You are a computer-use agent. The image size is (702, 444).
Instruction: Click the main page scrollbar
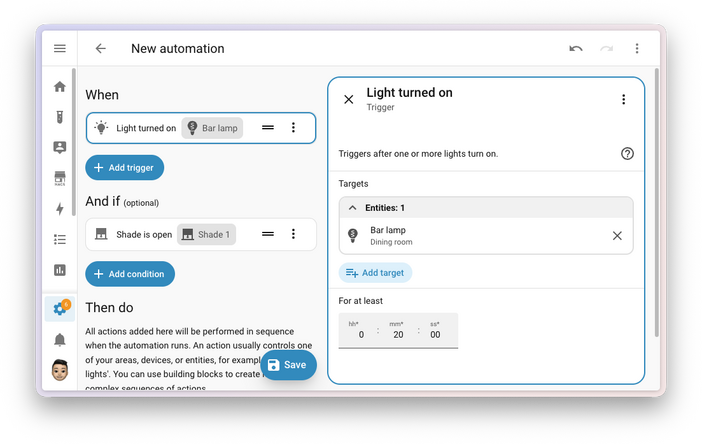(657, 202)
